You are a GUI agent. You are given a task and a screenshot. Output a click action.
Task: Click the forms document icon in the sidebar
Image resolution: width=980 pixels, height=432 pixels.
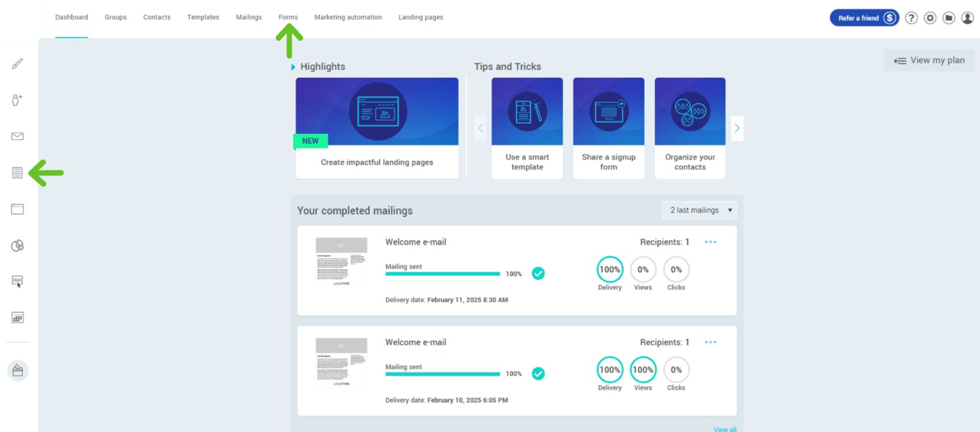click(x=17, y=173)
